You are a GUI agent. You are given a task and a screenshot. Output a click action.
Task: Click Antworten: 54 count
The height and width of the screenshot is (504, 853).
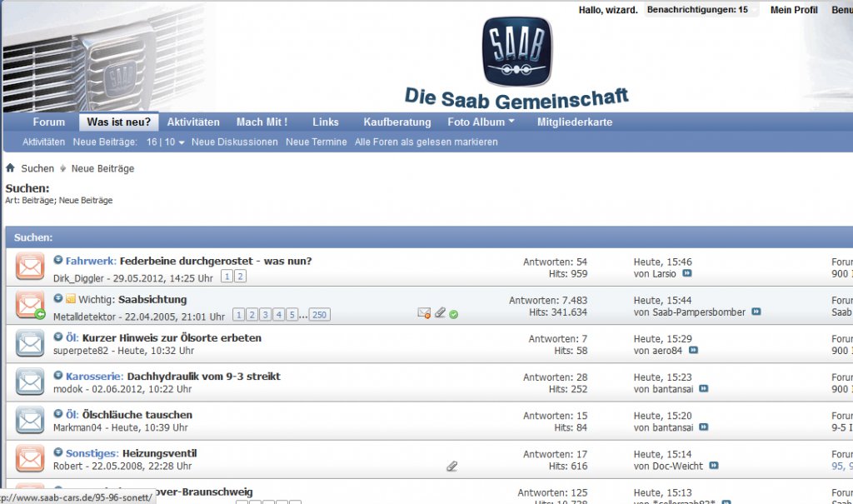point(555,262)
